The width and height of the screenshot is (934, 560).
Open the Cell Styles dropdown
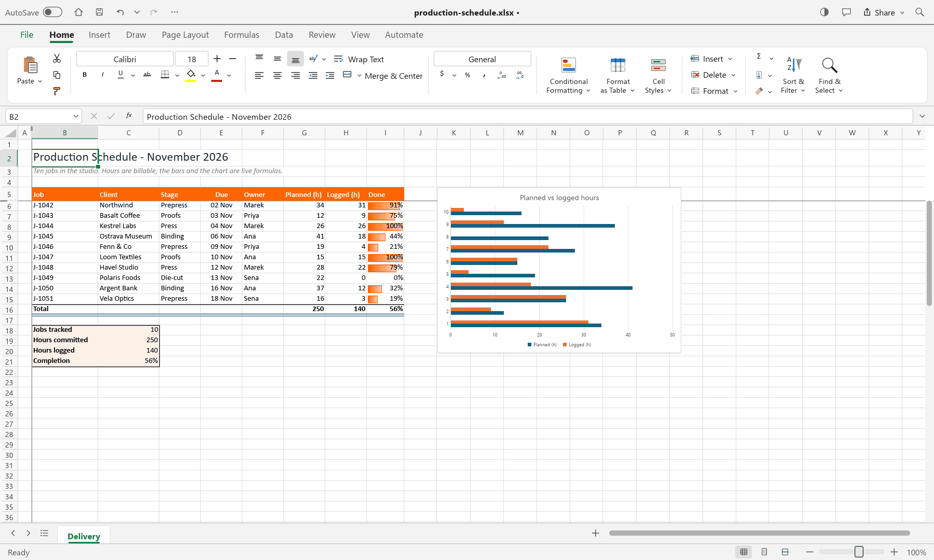(658, 75)
